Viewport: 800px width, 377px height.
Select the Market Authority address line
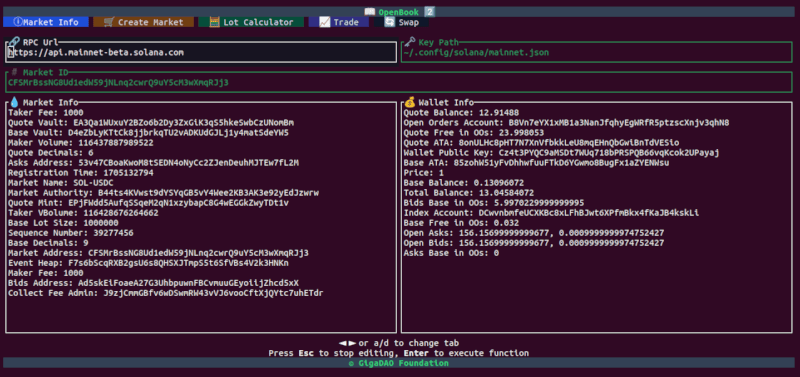coord(164,193)
